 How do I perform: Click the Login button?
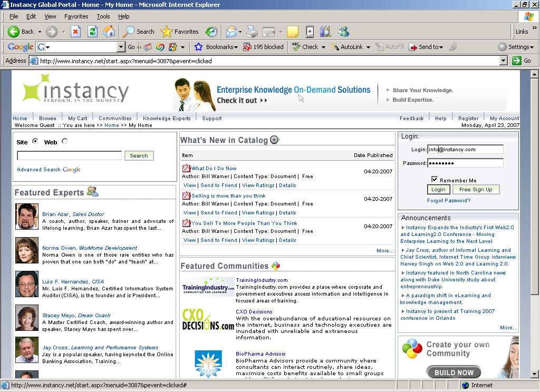[x=438, y=189]
